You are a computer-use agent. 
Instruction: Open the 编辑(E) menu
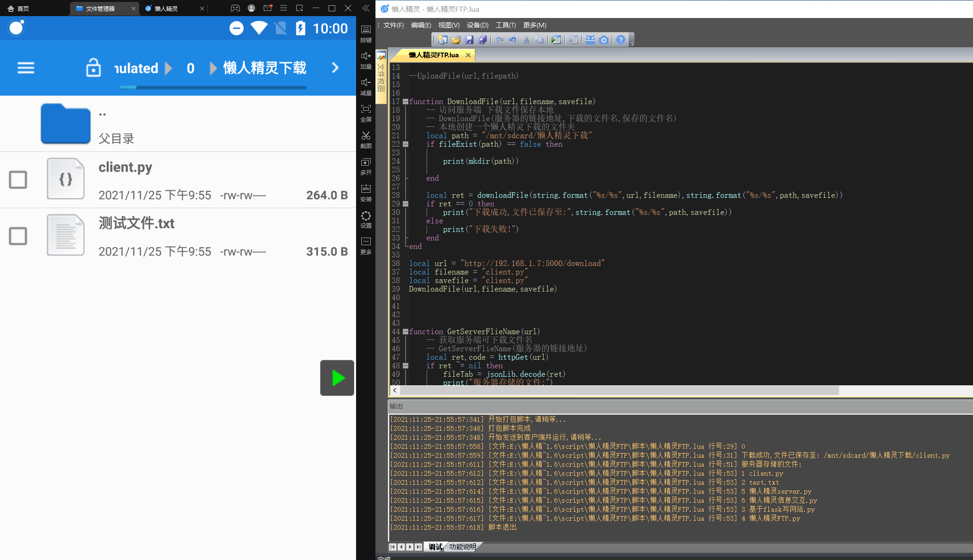coord(421,25)
